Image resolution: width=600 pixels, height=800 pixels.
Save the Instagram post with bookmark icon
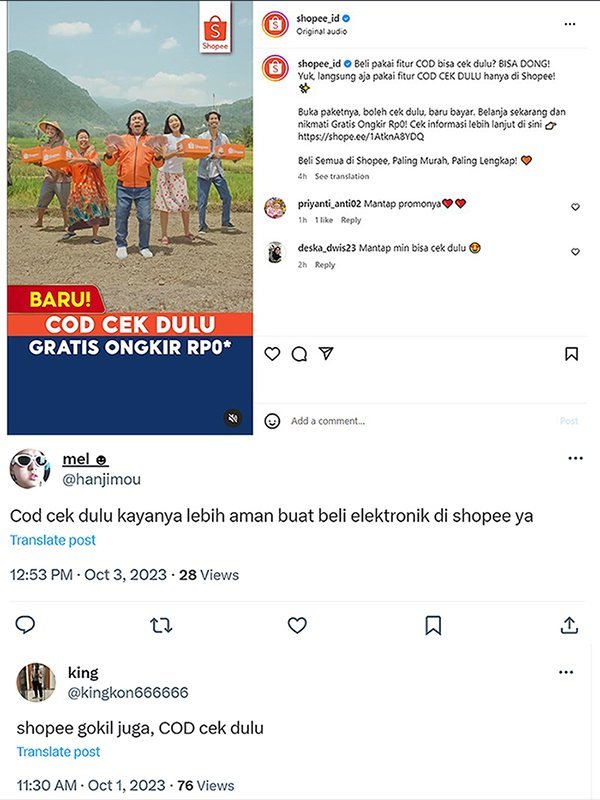click(x=571, y=354)
